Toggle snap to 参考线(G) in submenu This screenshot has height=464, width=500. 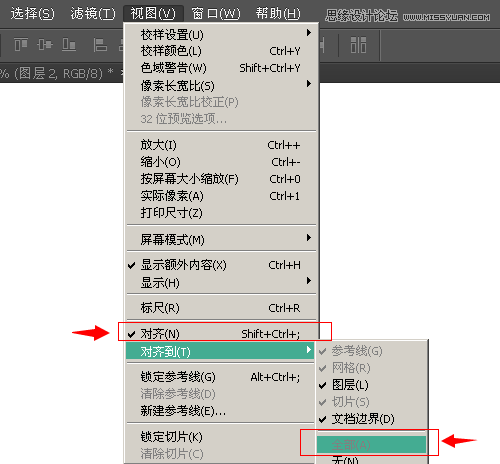click(x=372, y=351)
